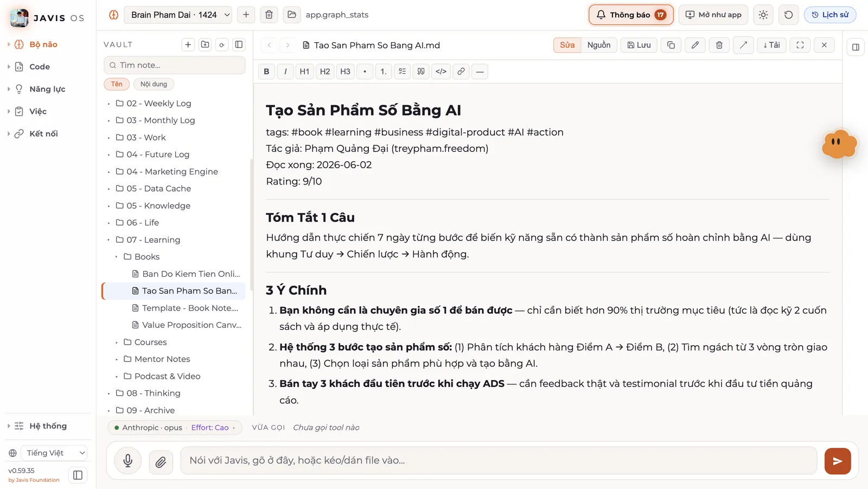Rename the note using the pencil icon
Screen dimensions: 868x489
(x=695, y=45)
